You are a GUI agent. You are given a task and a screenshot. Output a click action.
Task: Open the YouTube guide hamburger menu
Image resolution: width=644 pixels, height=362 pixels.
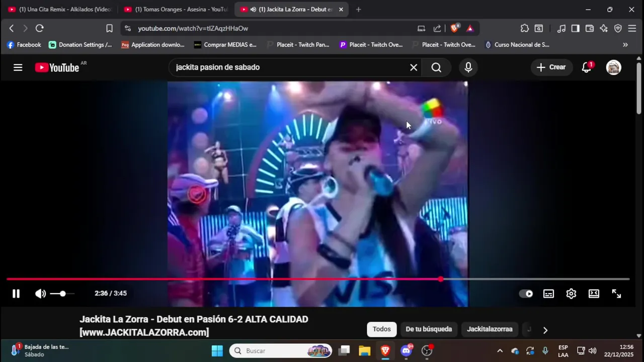18,67
